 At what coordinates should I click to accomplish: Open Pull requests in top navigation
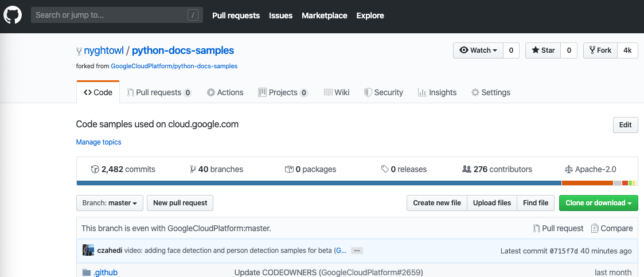point(236,15)
